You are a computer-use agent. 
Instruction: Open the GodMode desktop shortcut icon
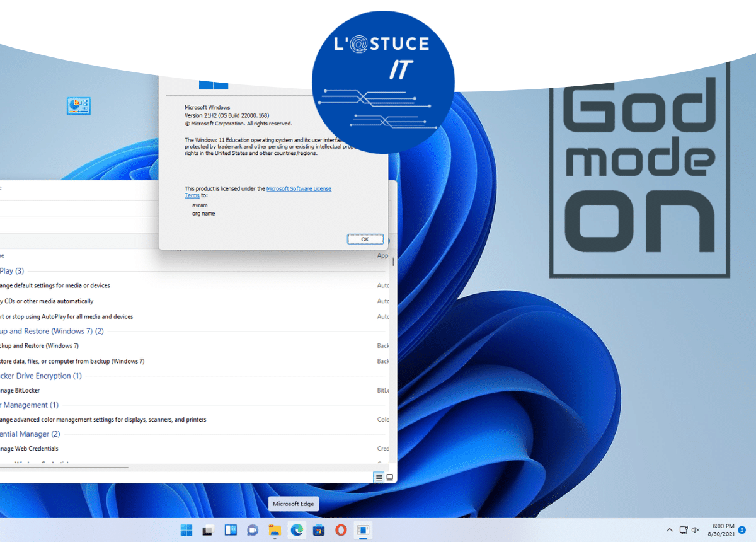(79, 105)
